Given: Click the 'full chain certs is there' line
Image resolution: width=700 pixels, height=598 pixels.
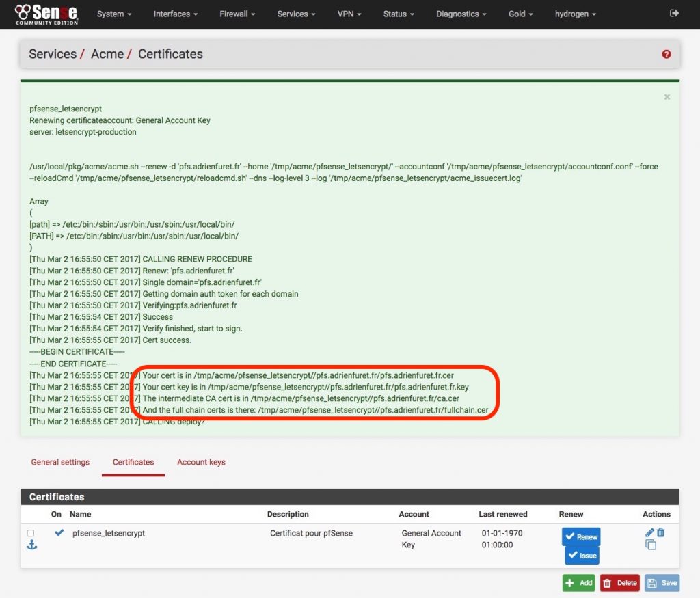Looking at the screenshot, I should pyautogui.click(x=259, y=410).
